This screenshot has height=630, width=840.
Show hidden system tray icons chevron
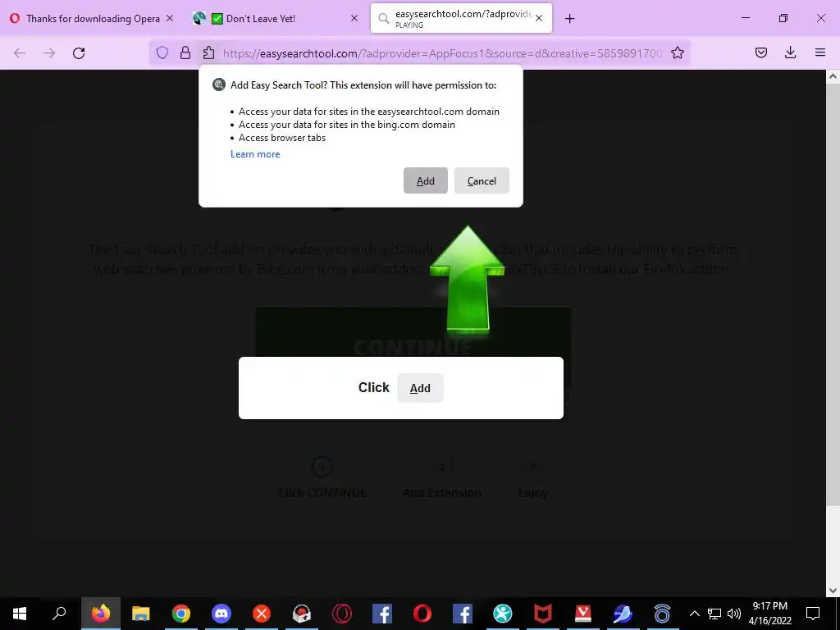(694, 614)
